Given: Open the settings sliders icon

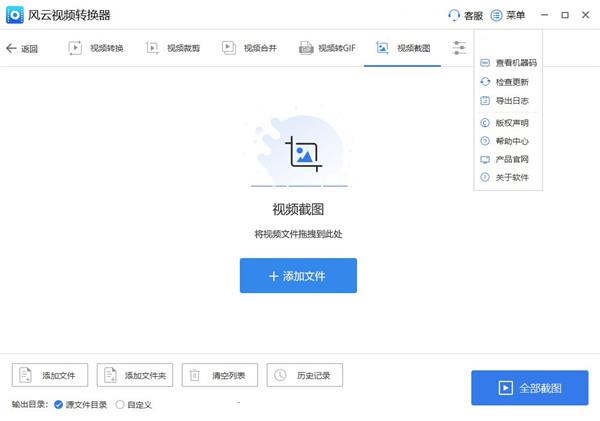Looking at the screenshot, I should pos(459,48).
